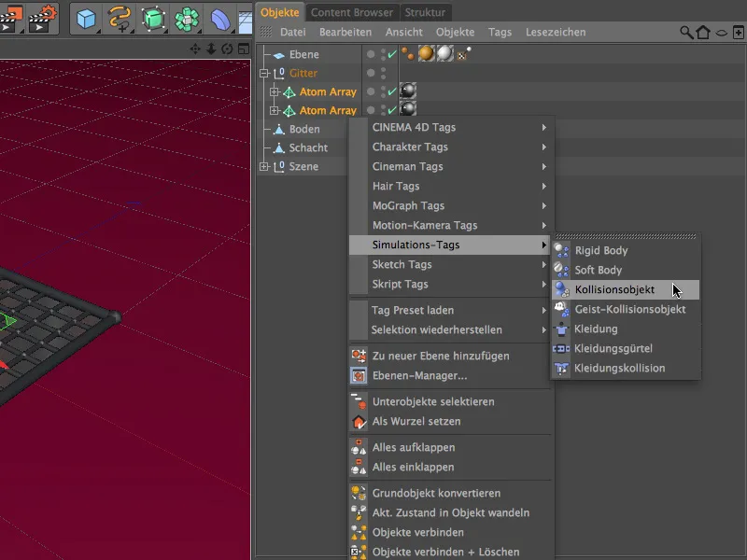Select the spline pen tool icon
The image size is (747, 560).
[120, 19]
